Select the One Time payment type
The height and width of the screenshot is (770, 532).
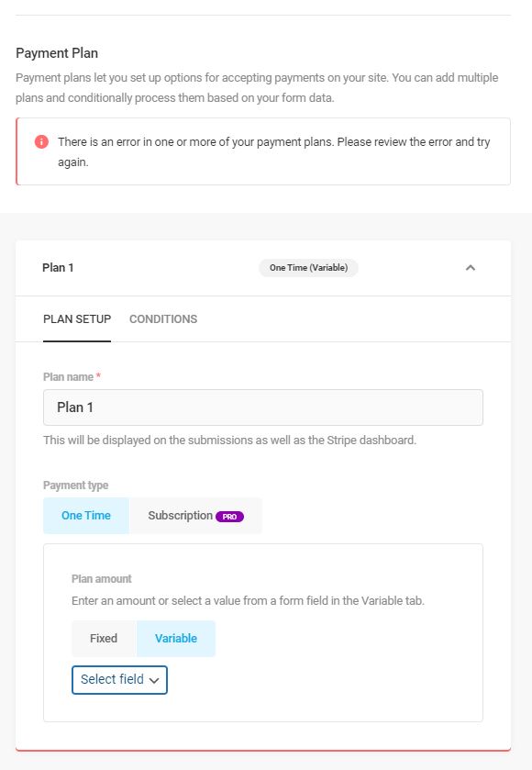(x=86, y=516)
